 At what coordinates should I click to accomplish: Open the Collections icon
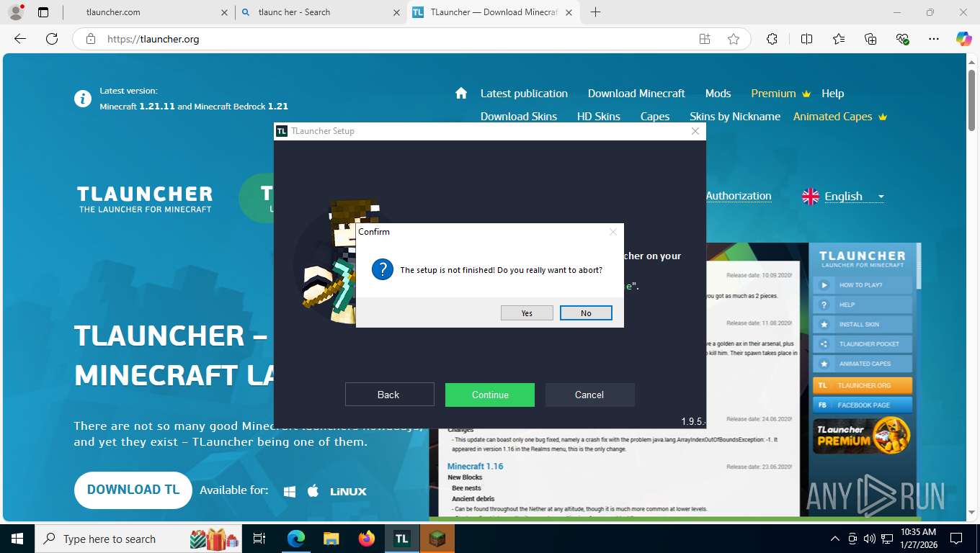click(870, 39)
